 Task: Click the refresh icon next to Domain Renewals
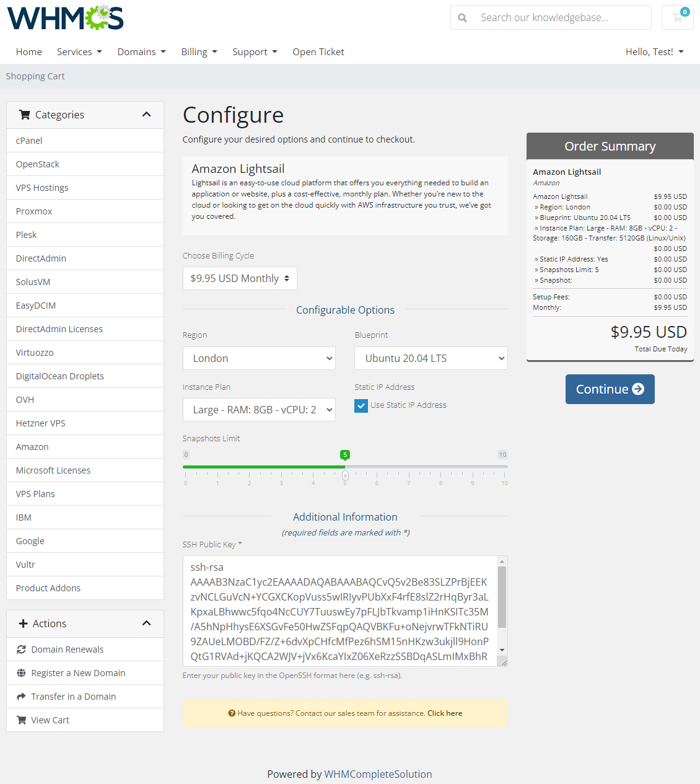click(x=22, y=649)
